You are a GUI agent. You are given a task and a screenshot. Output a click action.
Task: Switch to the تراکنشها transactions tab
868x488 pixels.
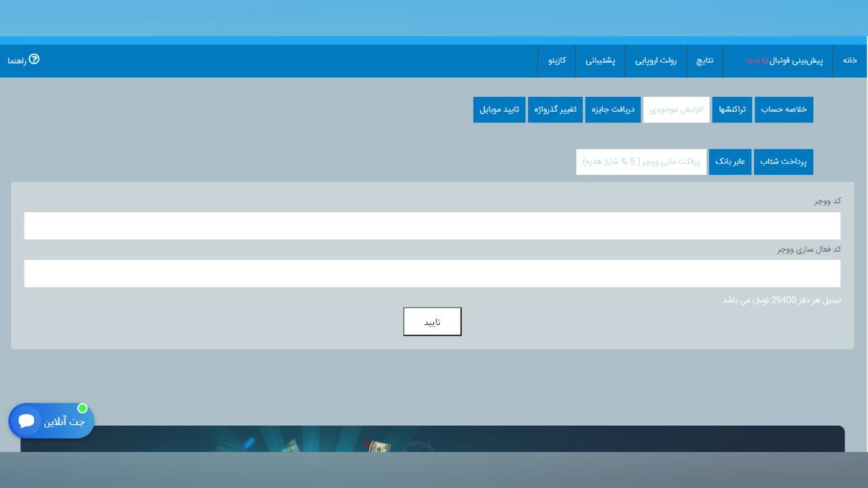point(732,109)
